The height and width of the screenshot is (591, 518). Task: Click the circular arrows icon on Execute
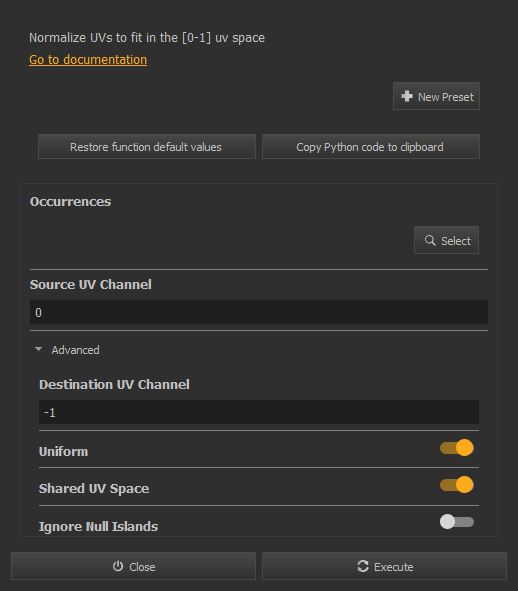363,566
